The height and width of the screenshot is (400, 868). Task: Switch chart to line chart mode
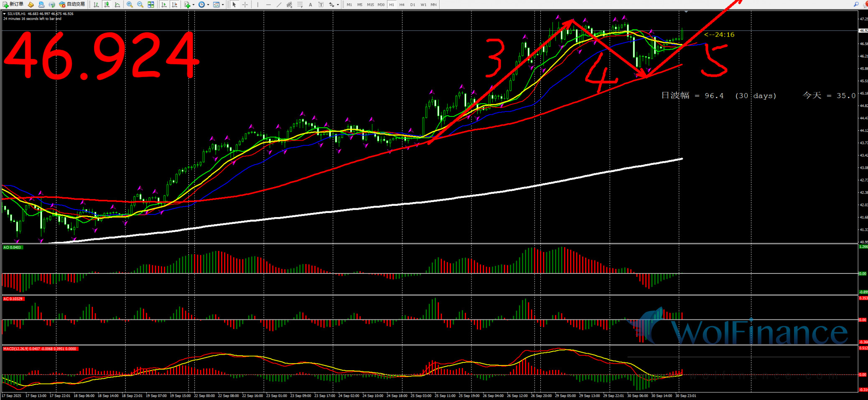coord(117,5)
